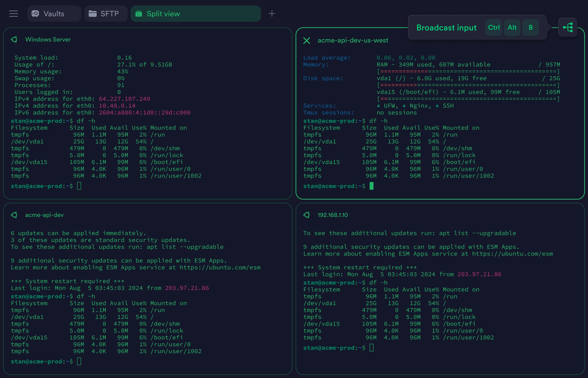Click the plus icon to open a new tab

272,13
